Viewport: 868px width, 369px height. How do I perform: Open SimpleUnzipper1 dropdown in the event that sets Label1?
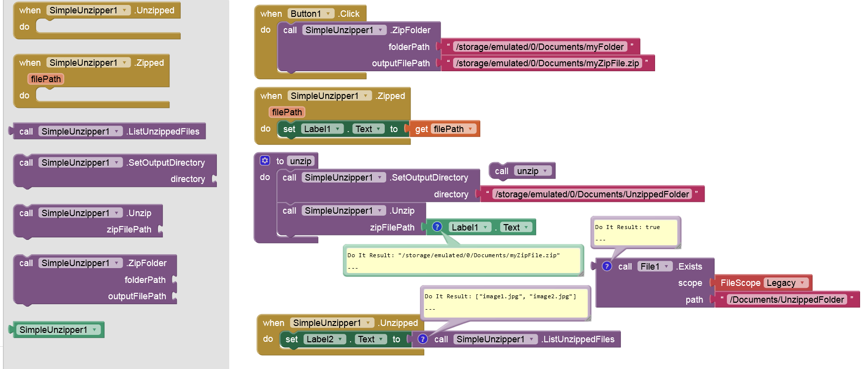click(x=330, y=96)
